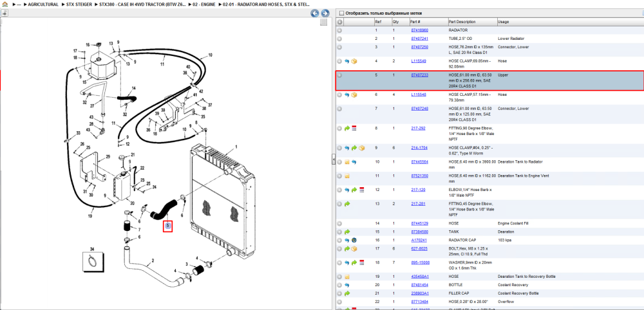The height and width of the screenshot is (310, 644).
Task: Click green forward-arrow icon in row 8
Action: pyautogui.click(x=347, y=129)
